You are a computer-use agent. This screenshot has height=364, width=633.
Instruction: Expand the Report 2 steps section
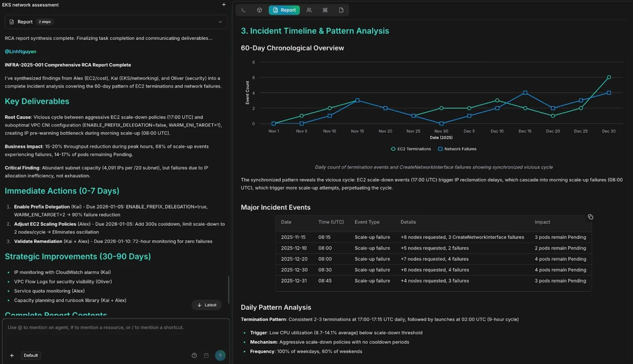(x=116, y=22)
